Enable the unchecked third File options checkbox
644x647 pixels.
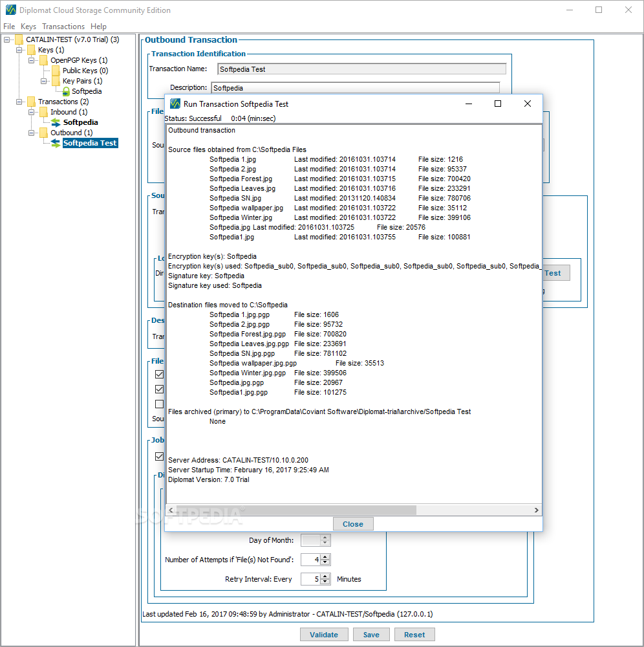coord(159,404)
